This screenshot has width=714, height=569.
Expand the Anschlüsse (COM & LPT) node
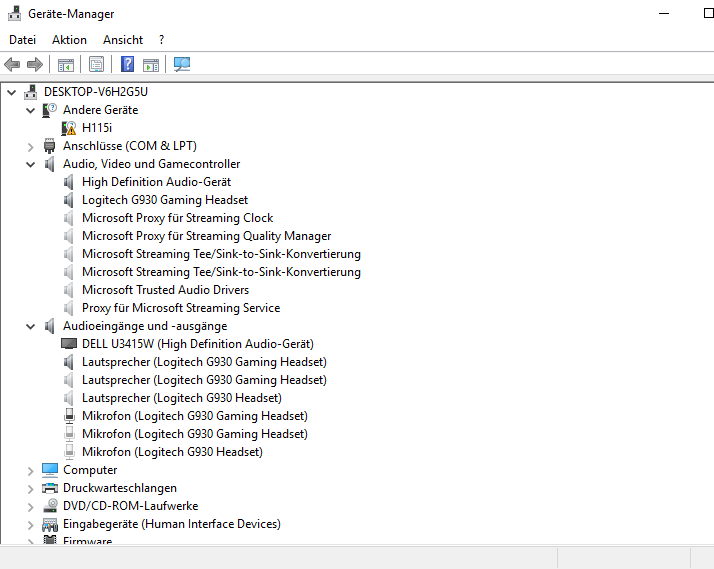point(31,147)
